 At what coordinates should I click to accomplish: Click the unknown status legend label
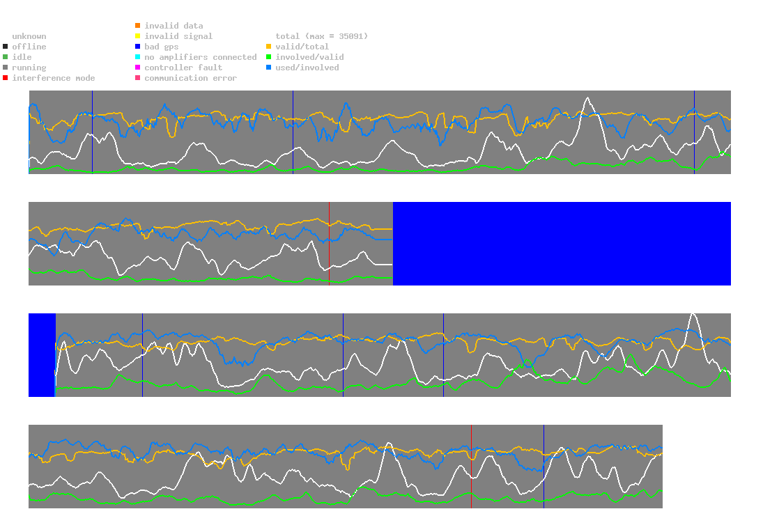pos(29,36)
